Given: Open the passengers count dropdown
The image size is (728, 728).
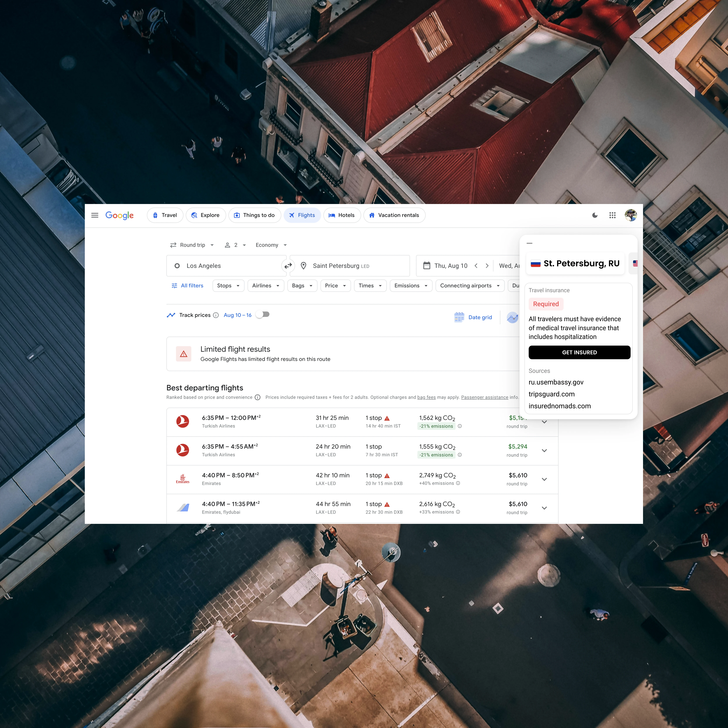Looking at the screenshot, I should point(235,245).
